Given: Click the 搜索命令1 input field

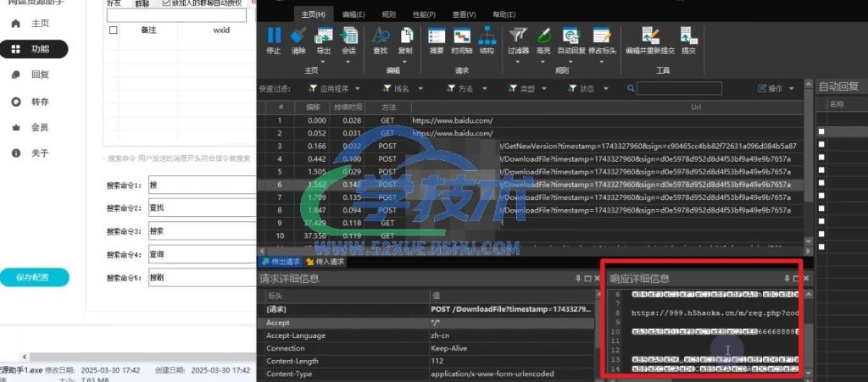Looking at the screenshot, I should pyautogui.click(x=201, y=185).
